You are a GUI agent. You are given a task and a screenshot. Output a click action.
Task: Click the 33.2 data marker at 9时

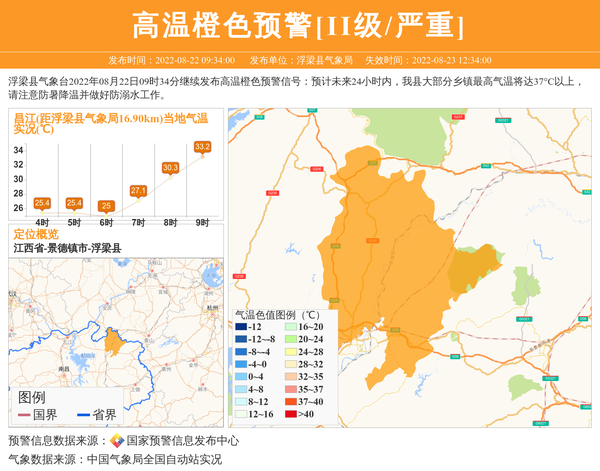tap(202, 147)
